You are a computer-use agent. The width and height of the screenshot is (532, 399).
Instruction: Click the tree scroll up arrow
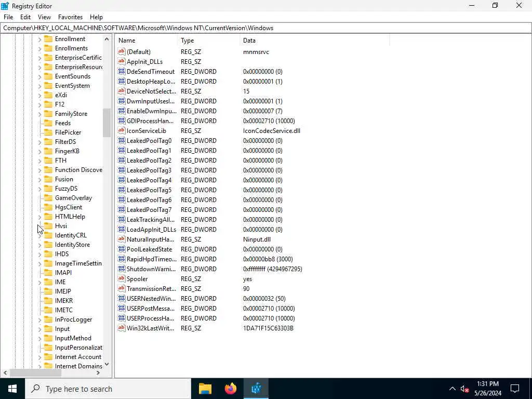point(107,39)
